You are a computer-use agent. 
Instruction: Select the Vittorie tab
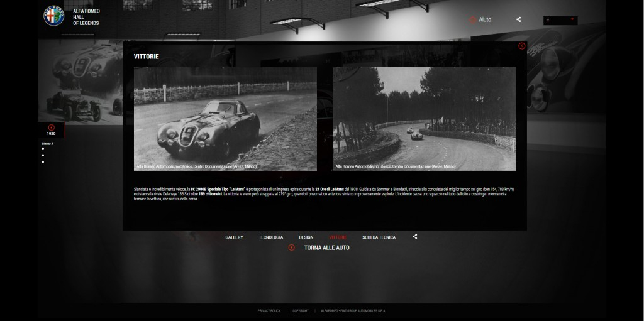pyautogui.click(x=338, y=237)
